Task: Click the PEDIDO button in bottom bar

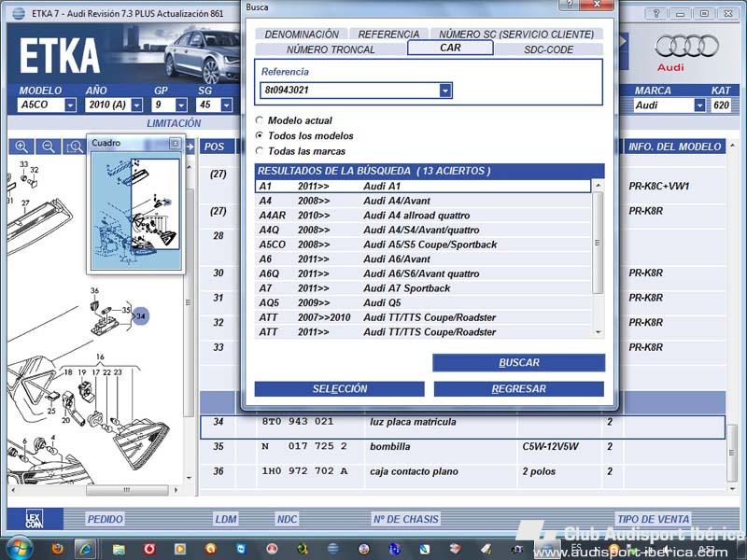Action: tap(105, 519)
